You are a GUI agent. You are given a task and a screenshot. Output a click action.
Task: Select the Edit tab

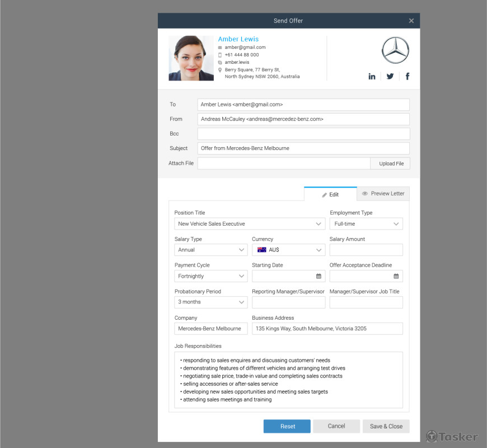[x=330, y=194]
